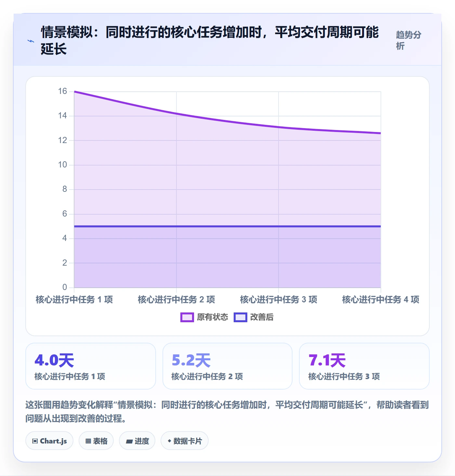
Task: Toggle the 改善后 legend series
Action: (x=254, y=317)
